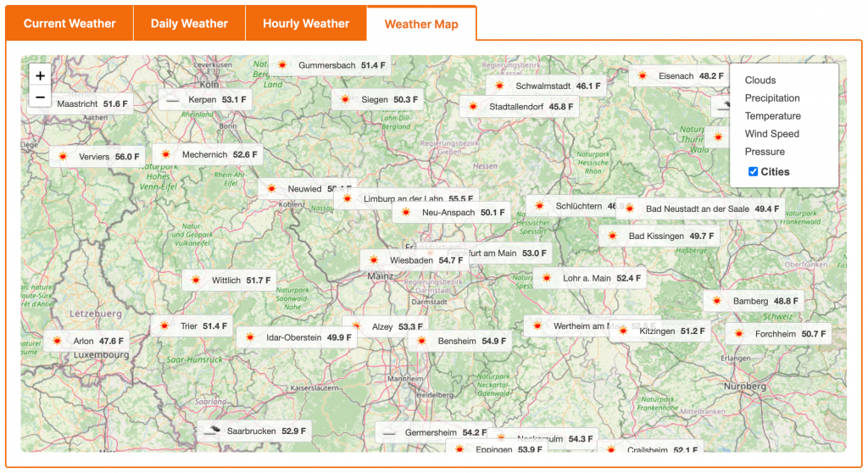This screenshot has width=868, height=473.
Task: Open the Current Weather tab
Action: click(70, 24)
